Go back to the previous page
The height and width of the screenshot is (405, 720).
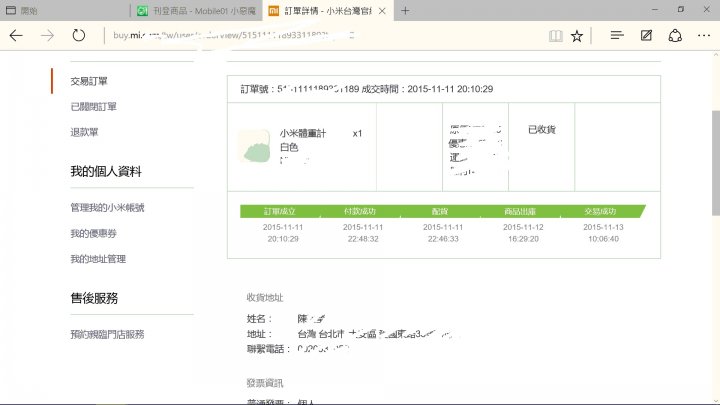point(16,35)
